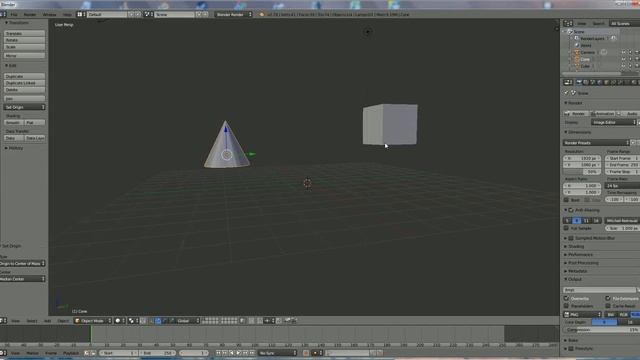Open viewport shading mode selector
The height and width of the screenshot is (360, 640).
click(x=120, y=321)
